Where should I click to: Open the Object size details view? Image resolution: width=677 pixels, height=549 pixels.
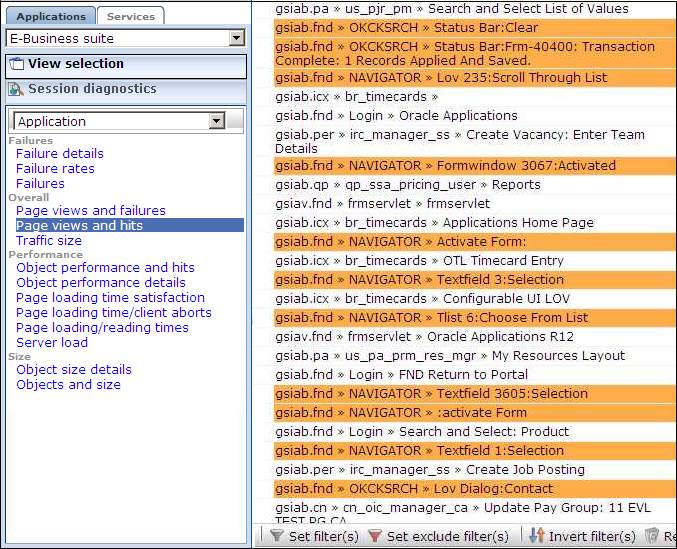[74, 369]
